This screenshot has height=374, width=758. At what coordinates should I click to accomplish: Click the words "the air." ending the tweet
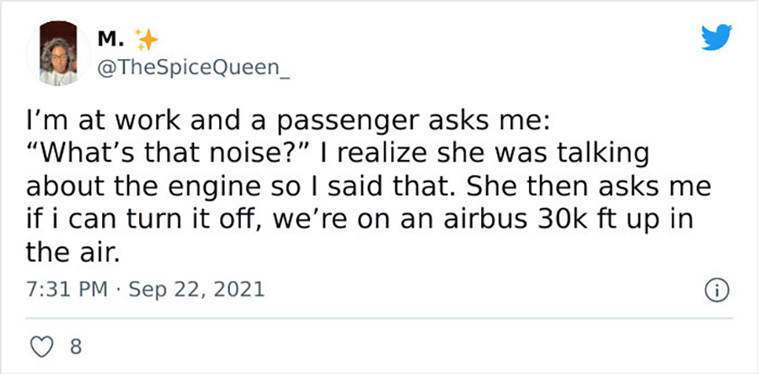[x=72, y=253]
